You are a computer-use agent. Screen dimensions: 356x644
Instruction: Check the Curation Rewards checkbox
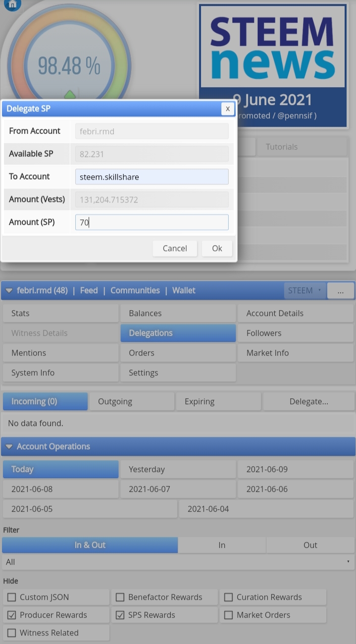click(x=229, y=597)
